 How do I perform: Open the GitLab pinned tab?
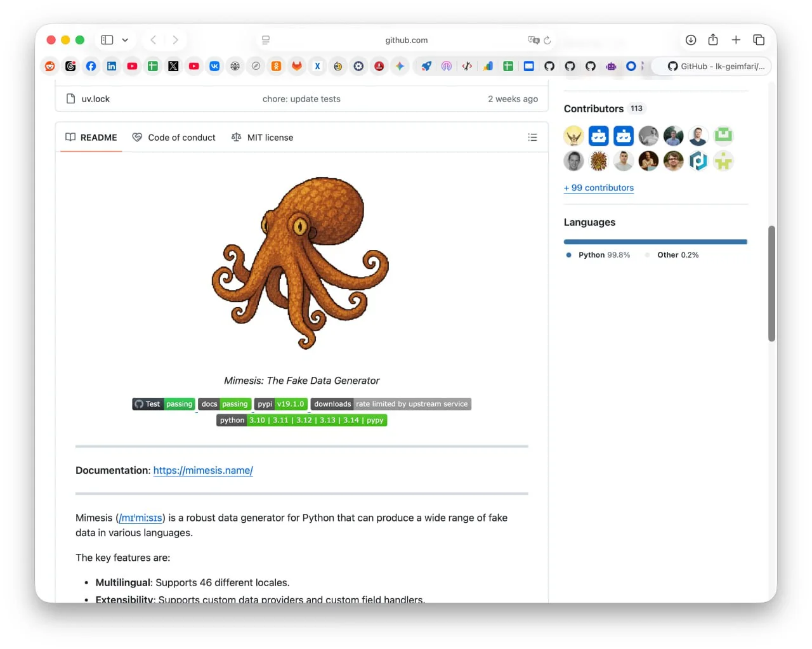(x=297, y=66)
